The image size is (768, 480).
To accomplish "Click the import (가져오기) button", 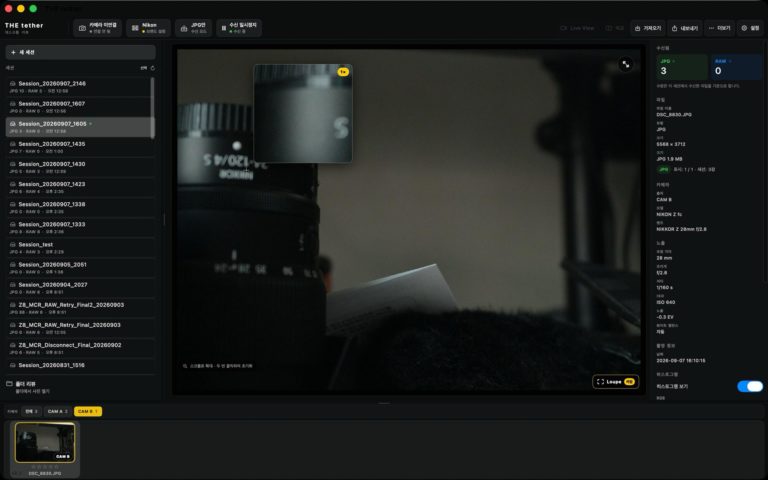I will [648, 28].
